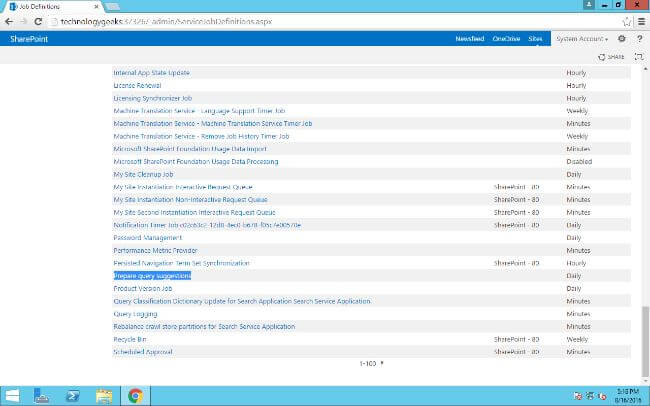Click the browser address bar
Image resolution: width=650 pixels, height=406 pixels.
332,22
